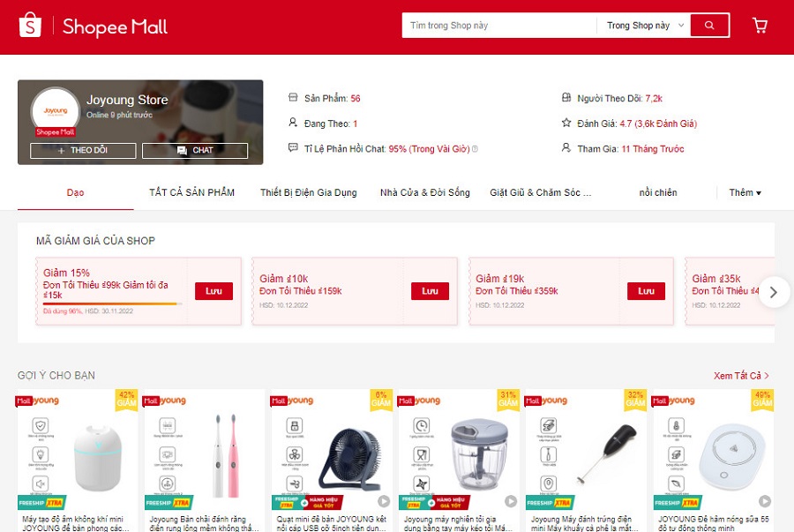The image size is (794, 532).
Task: Select Thiết Bị Điện Gia Dụng tab
Action: tap(309, 192)
